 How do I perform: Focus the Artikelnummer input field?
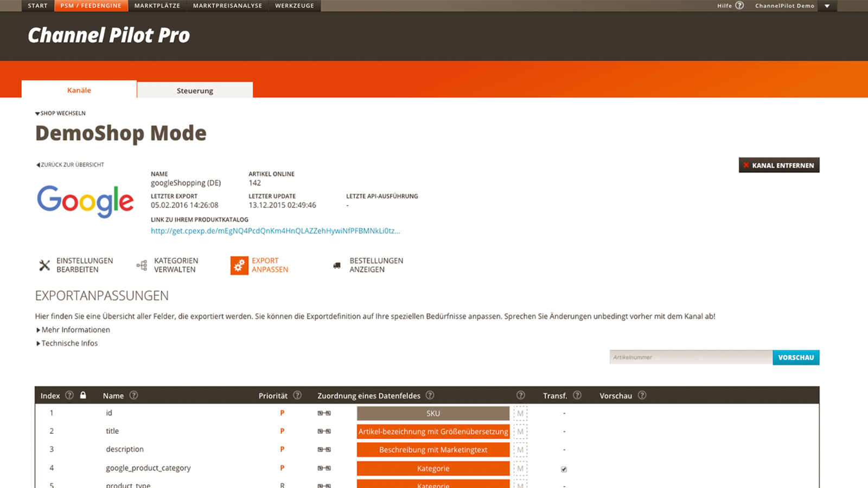pyautogui.click(x=691, y=357)
